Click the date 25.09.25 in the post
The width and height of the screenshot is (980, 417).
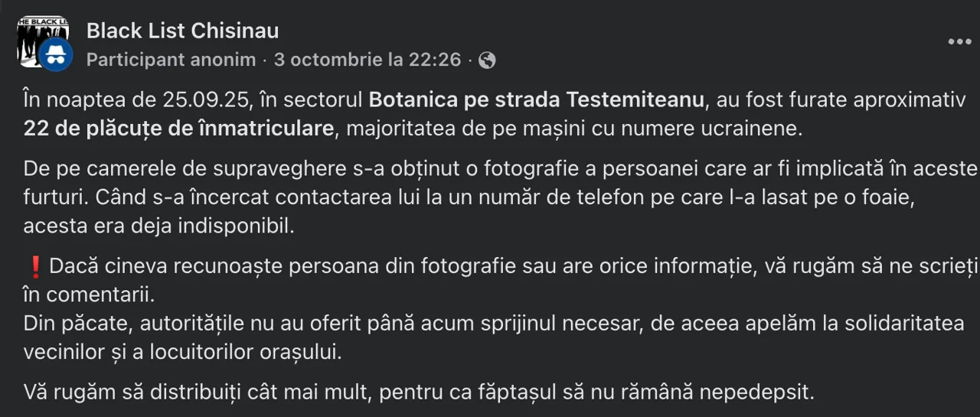click(x=207, y=100)
